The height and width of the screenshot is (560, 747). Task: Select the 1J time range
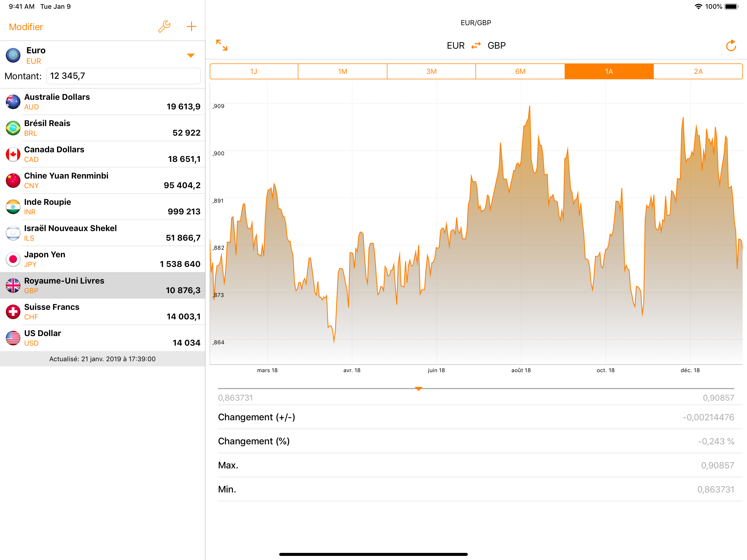click(x=254, y=71)
